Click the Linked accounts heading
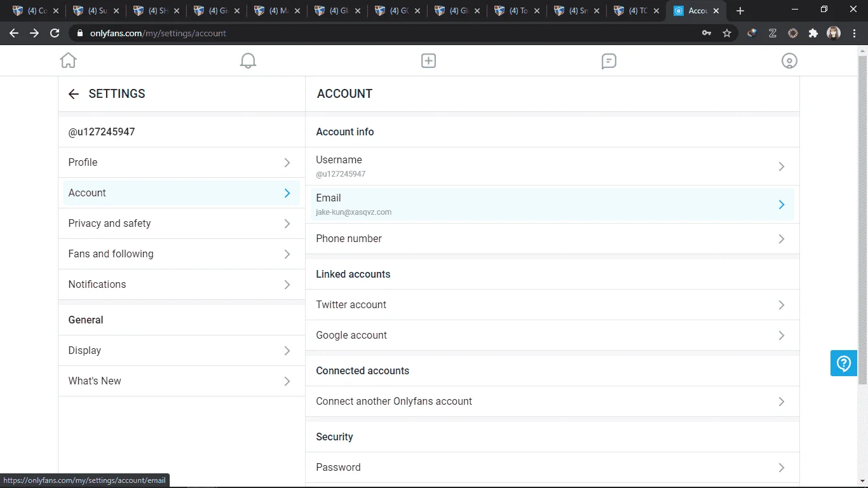The image size is (868, 488). 353,274
